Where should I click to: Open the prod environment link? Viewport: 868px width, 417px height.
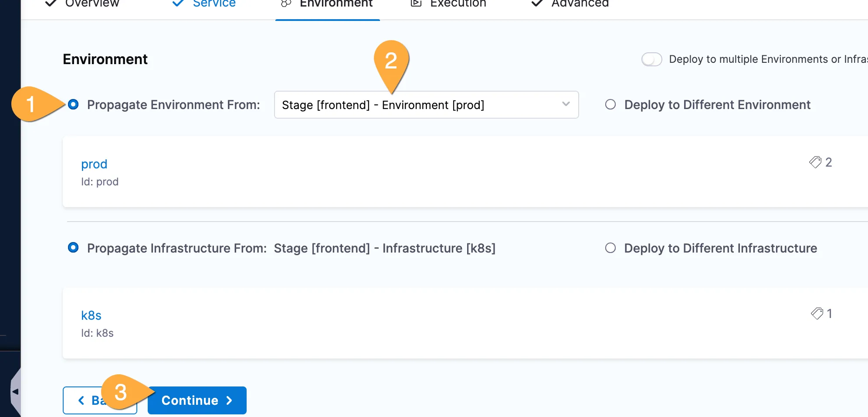point(94,164)
